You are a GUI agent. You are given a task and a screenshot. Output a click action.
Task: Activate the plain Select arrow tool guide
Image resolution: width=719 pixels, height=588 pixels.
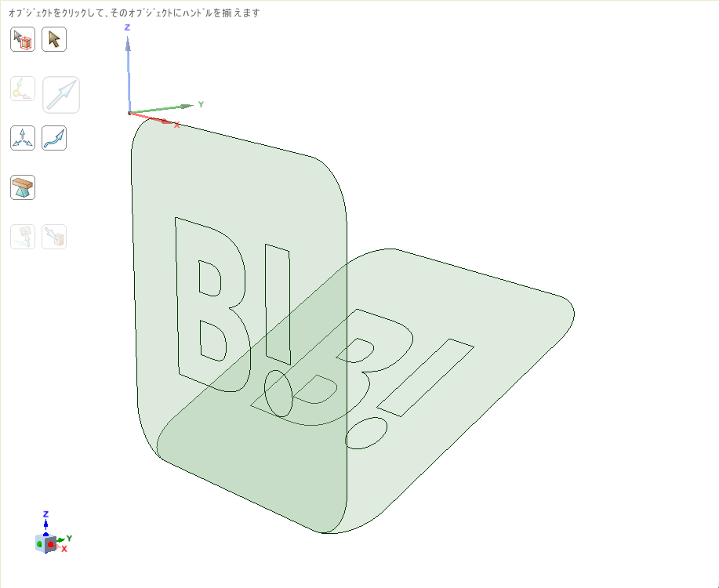pos(54,39)
